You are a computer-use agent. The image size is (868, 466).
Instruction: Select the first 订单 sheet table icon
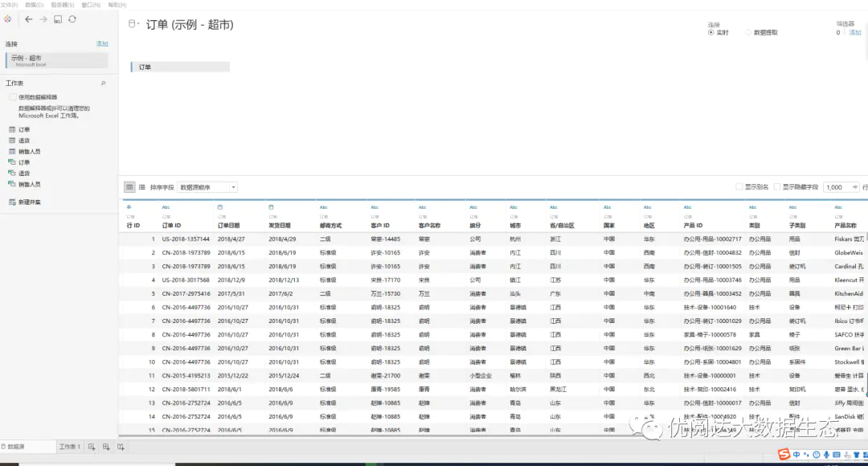pyautogui.click(x=12, y=129)
